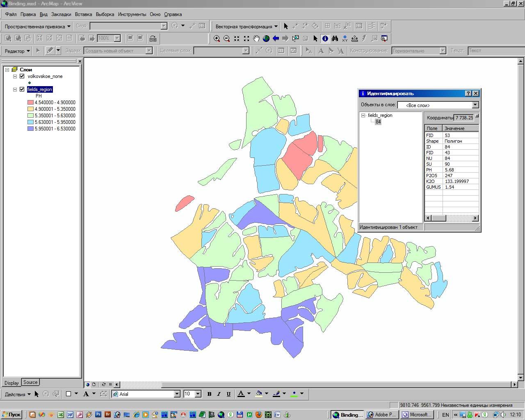Click the GUMUS field row
Image resolution: width=525 pixels, height=420 pixels.
pos(452,187)
